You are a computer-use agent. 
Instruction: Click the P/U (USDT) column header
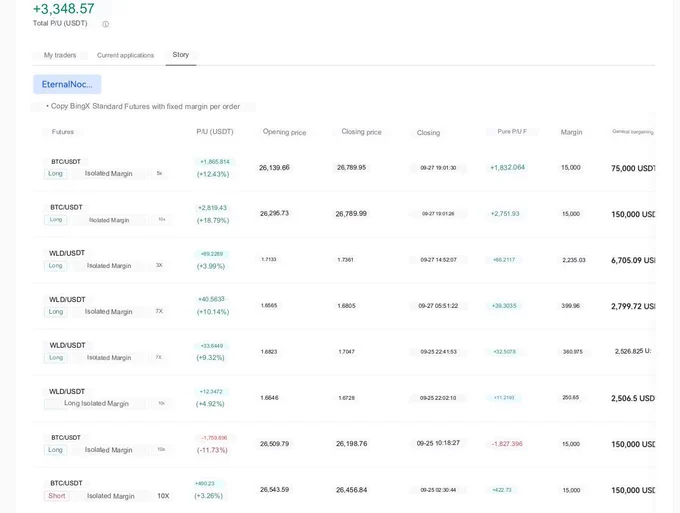[215, 131]
